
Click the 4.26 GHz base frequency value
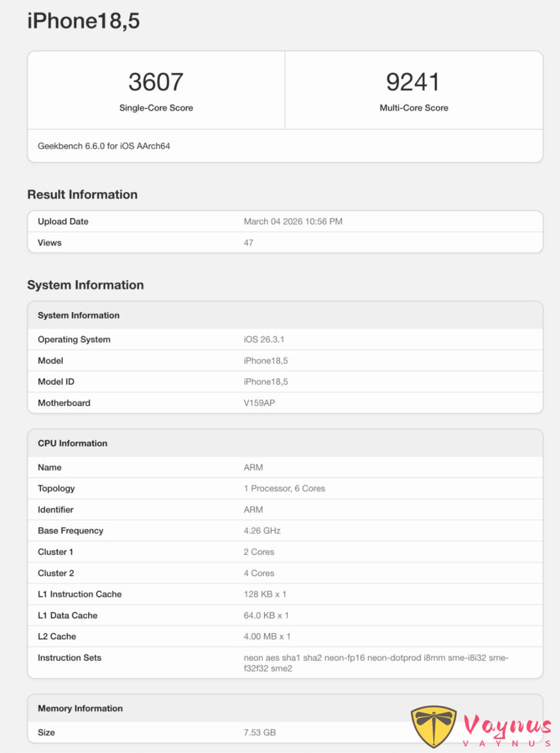(x=262, y=531)
